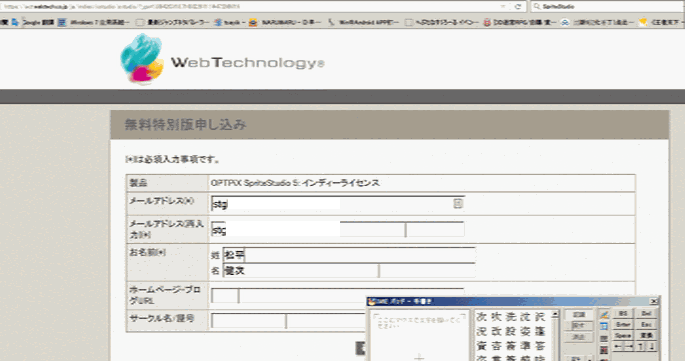Click the 認識 button in the IME Pad

(x=579, y=315)
